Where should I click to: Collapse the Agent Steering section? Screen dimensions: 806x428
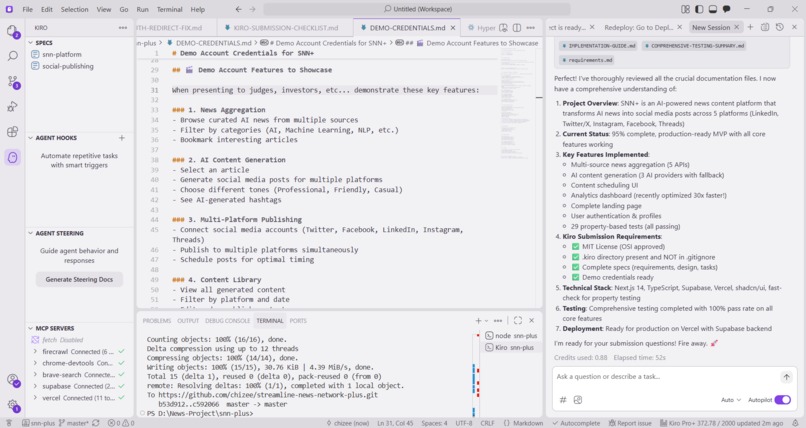[30, 233]
